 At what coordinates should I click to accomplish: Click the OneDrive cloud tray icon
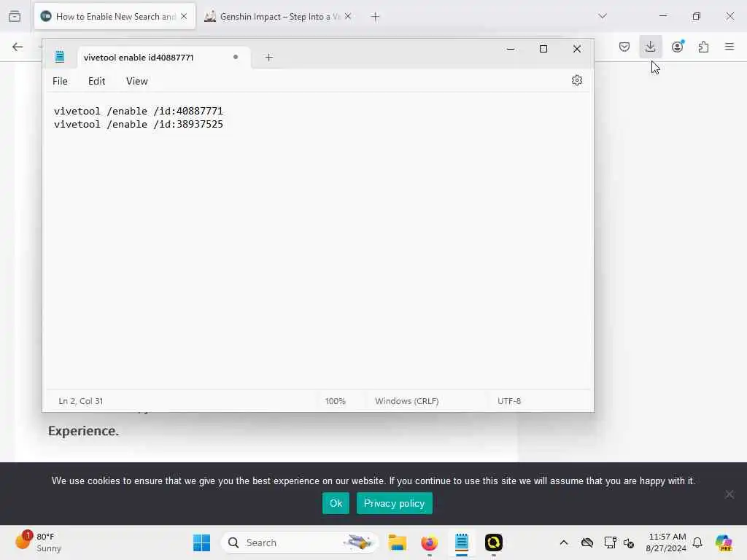coord(587,542)
